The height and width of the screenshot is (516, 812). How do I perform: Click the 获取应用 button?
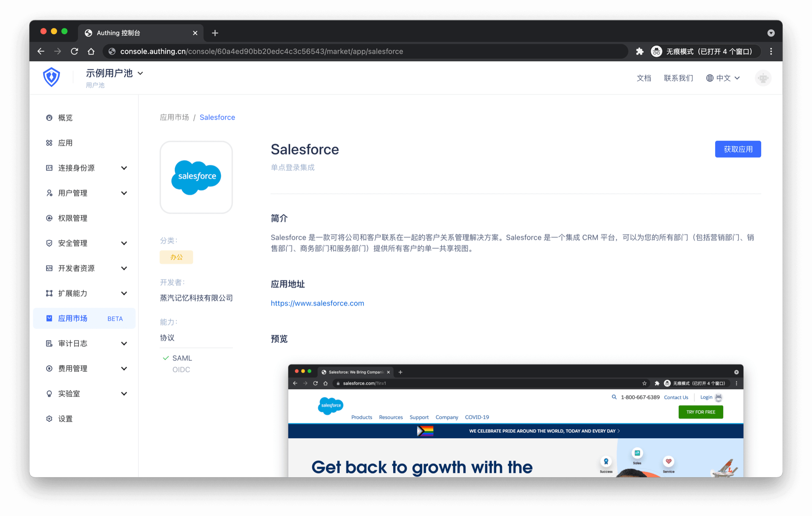point(738,149)
